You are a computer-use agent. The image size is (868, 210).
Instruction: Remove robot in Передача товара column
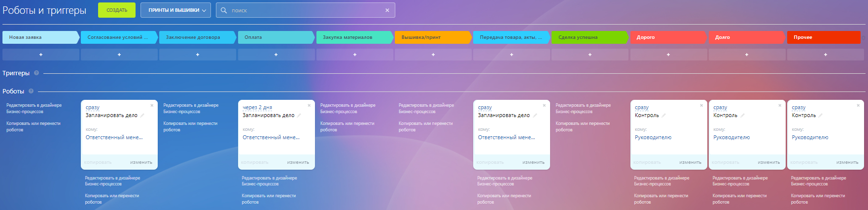click(544, 105)
